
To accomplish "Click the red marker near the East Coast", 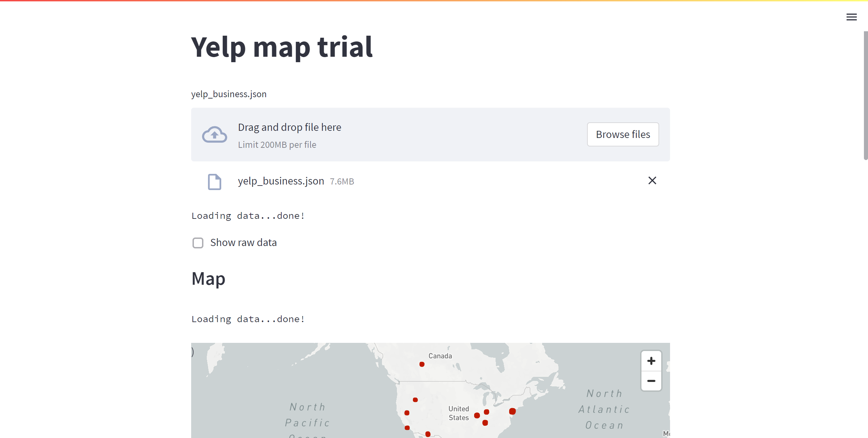I will click(512, 411).
